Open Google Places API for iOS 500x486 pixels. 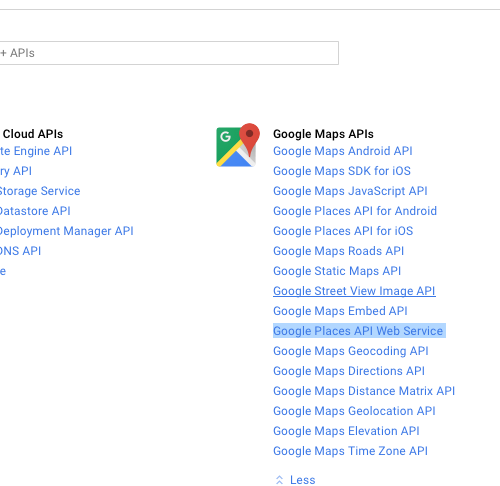coord(343,231)
